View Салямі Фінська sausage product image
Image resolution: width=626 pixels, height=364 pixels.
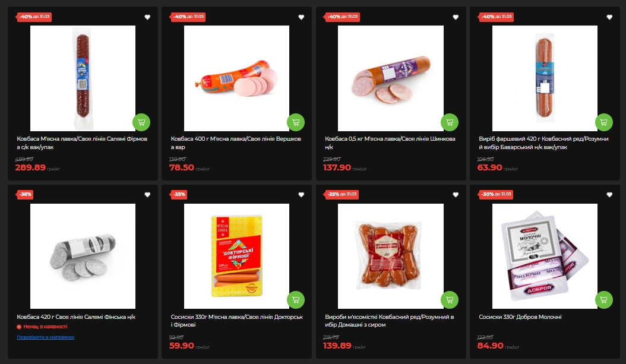83,257
